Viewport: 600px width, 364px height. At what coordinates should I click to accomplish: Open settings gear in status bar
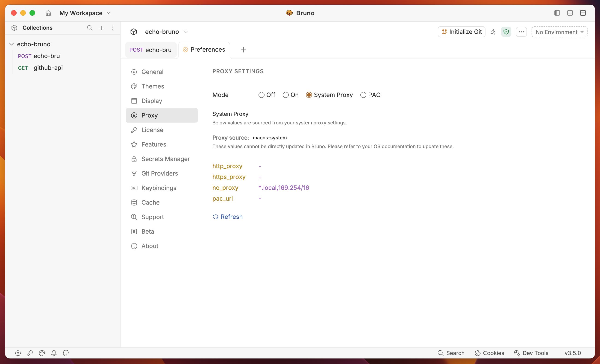click(x=18, y=353)
